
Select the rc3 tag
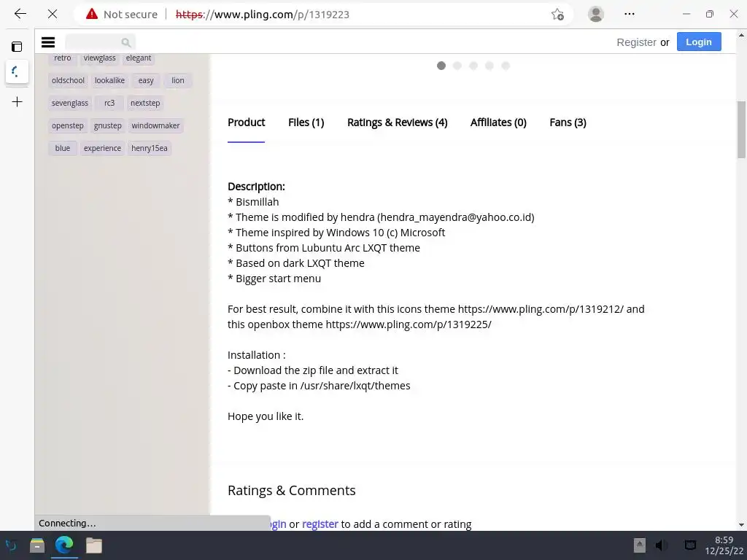(109, 103)
